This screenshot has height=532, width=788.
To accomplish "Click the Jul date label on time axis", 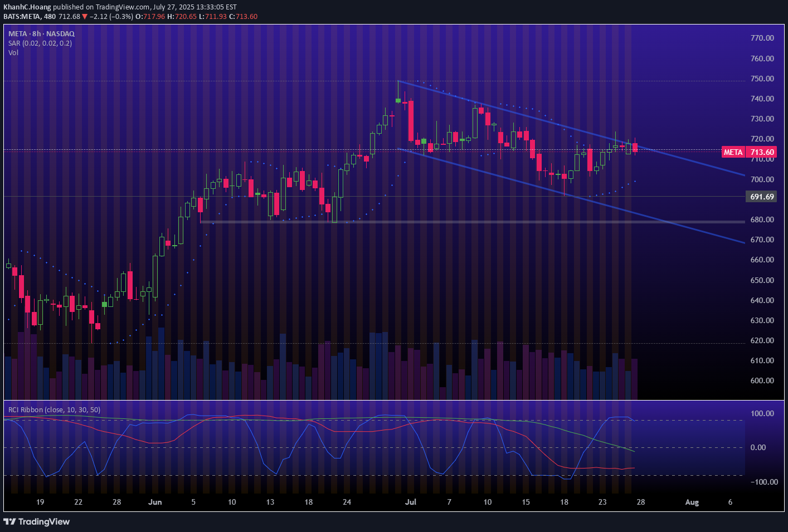I will pyautogui.click(x=411, y=502).
